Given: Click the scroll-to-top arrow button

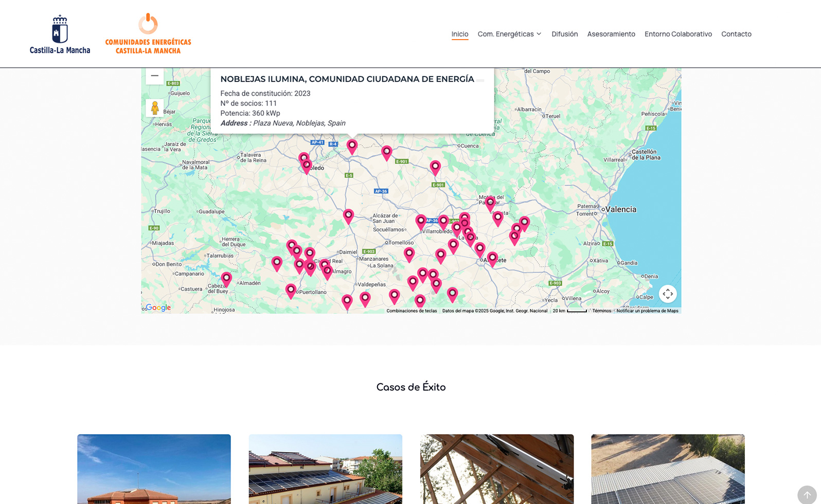Looking at the screenshot, I should click(807, 495).
